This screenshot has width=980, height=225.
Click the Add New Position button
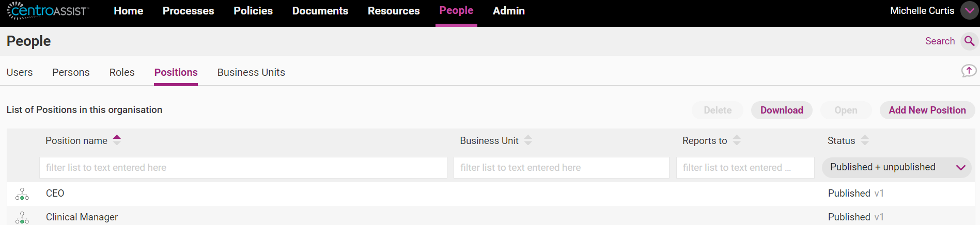927,110
